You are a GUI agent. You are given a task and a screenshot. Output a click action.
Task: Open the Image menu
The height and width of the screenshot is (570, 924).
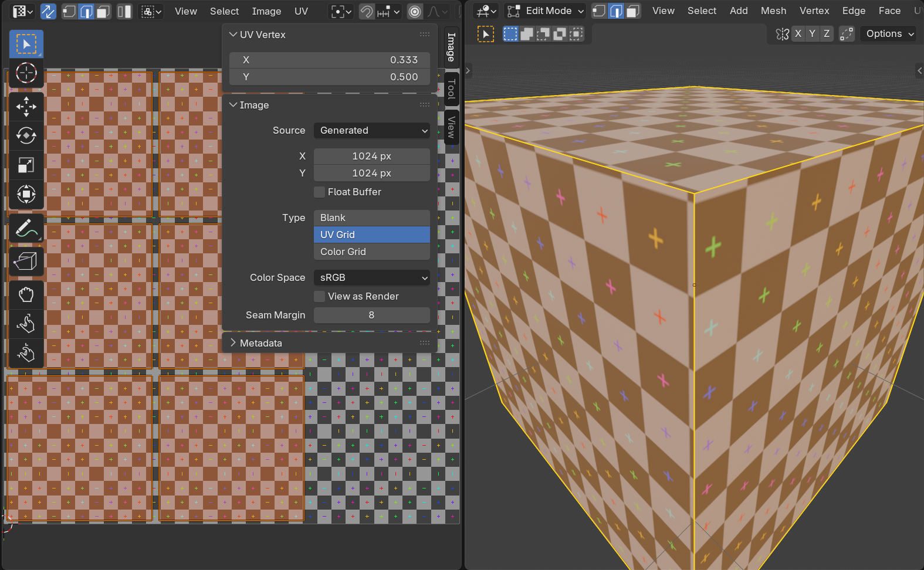pos(266,11)
